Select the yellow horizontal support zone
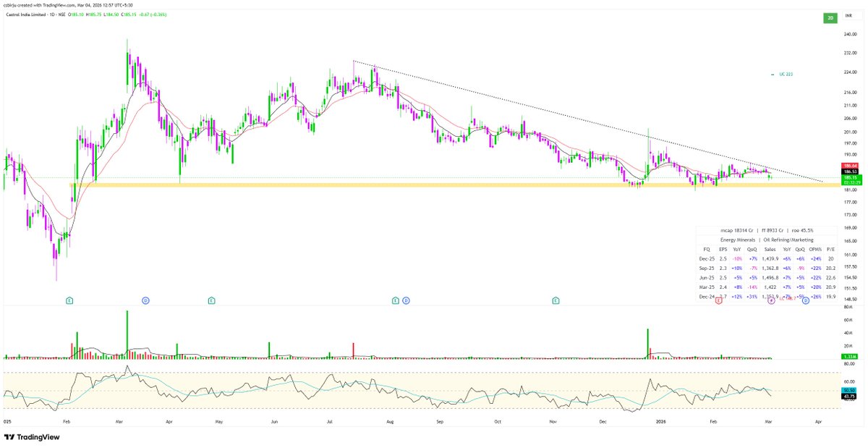Viewport: 868px width, 448px height. coord(456,186)
